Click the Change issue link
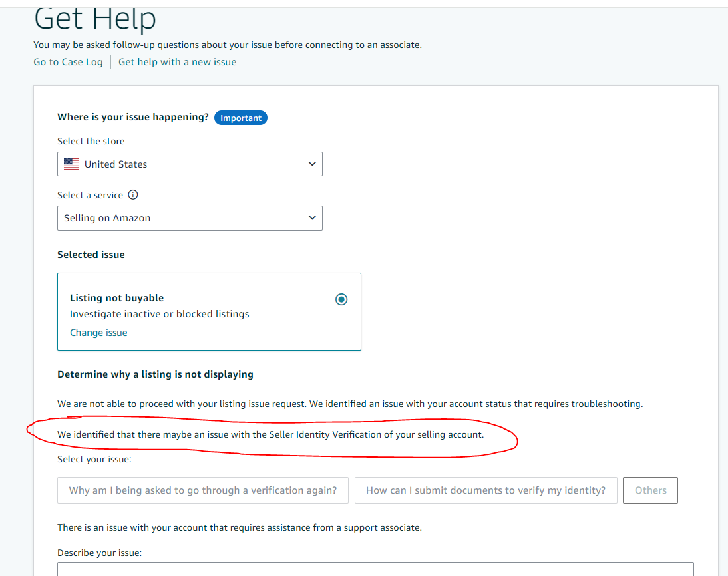 pos(98,333)
